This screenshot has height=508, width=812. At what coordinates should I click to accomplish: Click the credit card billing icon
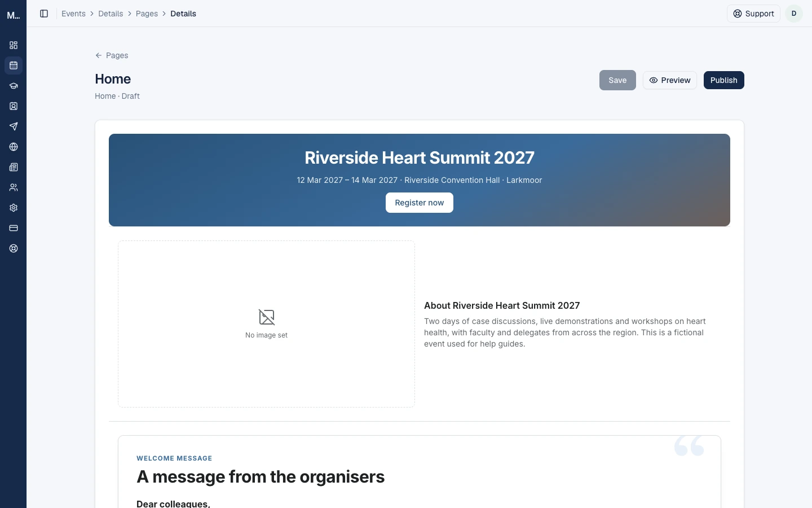tap(14, 228)
